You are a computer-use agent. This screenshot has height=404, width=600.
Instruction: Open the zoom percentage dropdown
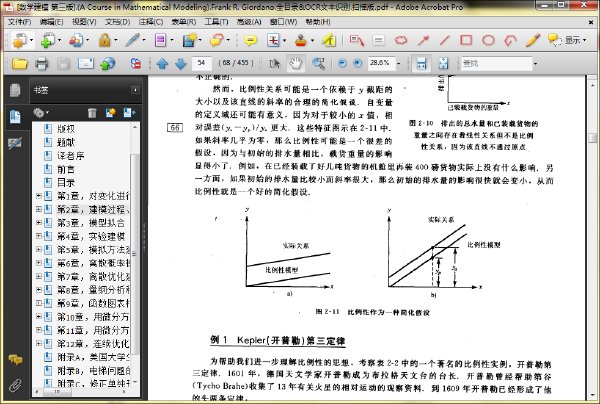[399, 64]
